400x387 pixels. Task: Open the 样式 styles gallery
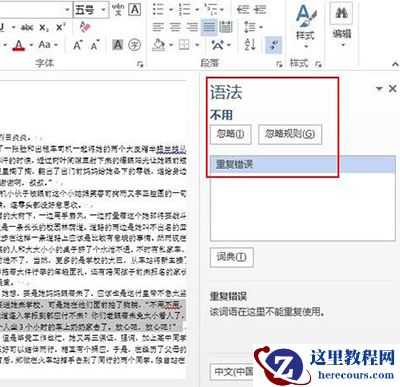305,26
